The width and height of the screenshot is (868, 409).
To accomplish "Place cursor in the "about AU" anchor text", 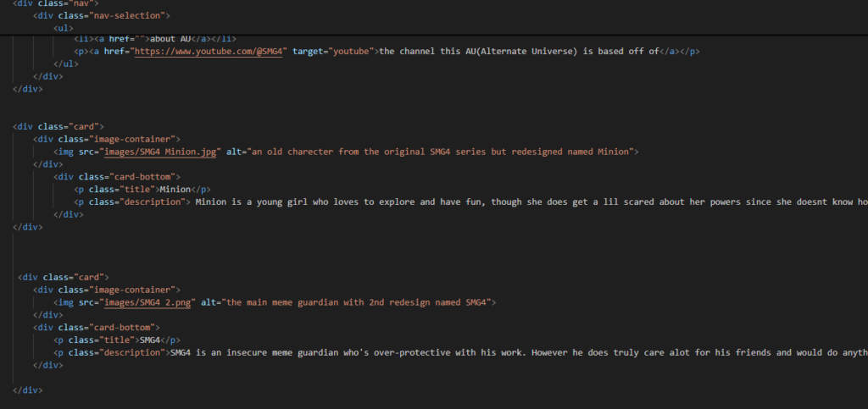I will [x=178, y=39].
